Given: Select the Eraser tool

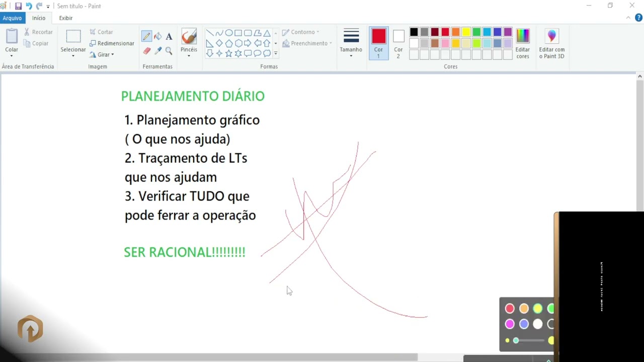Looking at the screenshot, I should pos(146,51).
